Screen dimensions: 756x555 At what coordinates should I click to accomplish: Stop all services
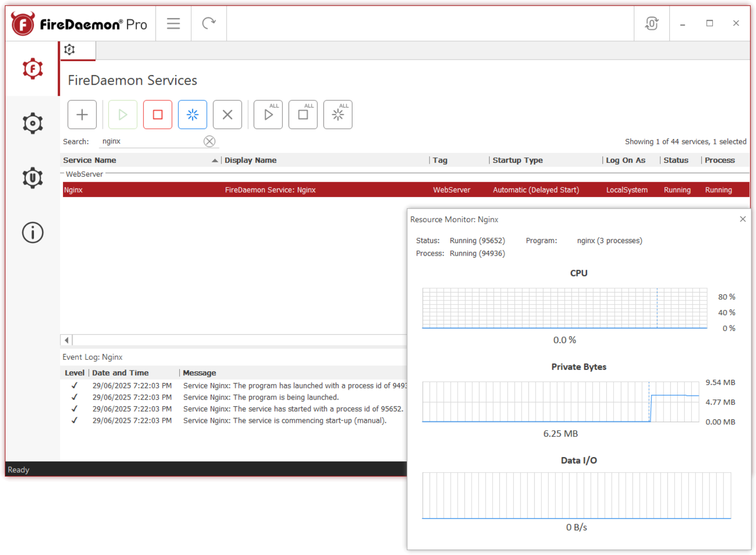pos(303,115)
